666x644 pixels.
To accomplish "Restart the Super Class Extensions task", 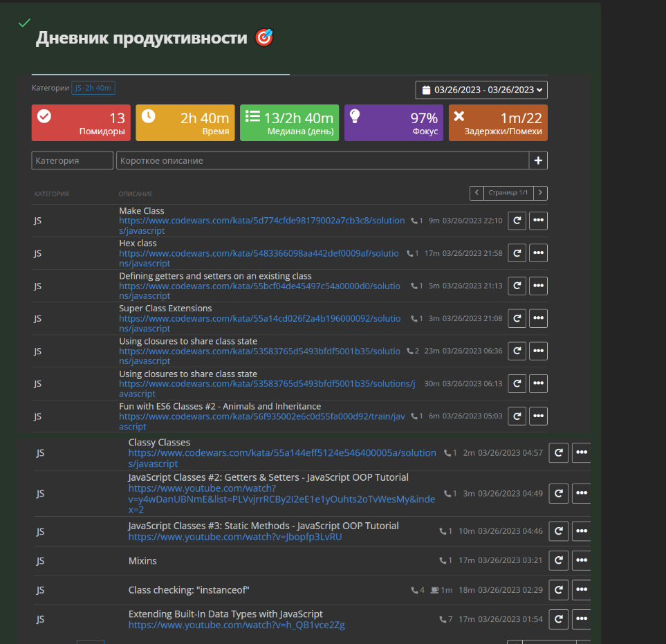I will [x=517, y=318].
